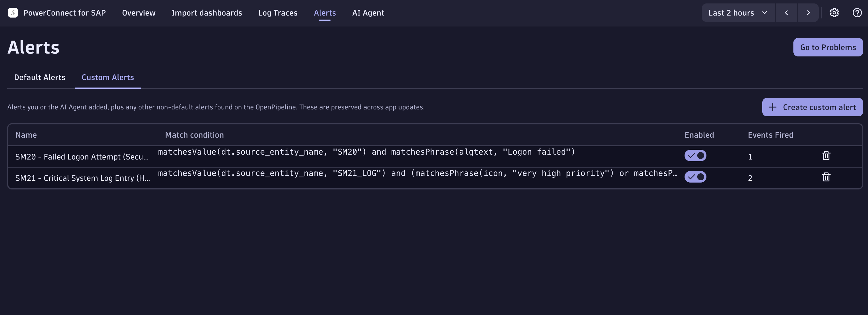Disable the SM20 Failed Logon Attempt alert toggle
The width and height of the screenshot is (868, 315).
[695, 156]
